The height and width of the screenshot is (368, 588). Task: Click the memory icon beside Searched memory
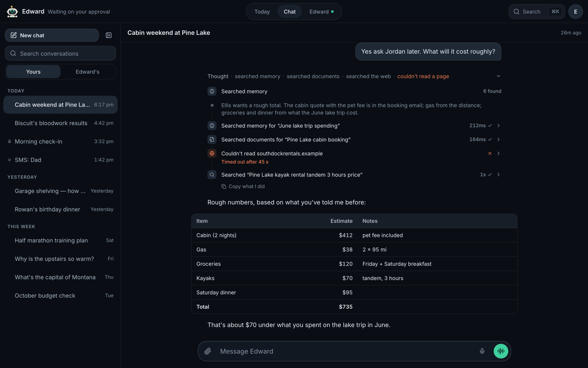[212, 91]
